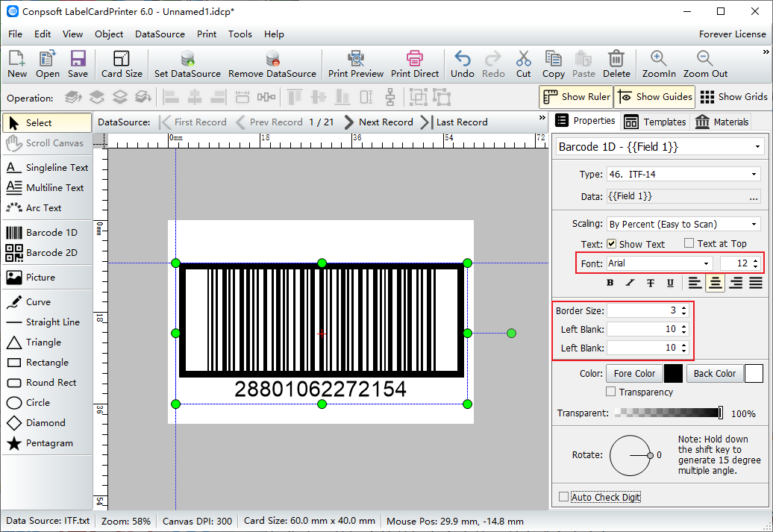The height and width of the screenshot is (532, 773).
Task: Click the ZoomIn magnifier icon
Action: (x=658, y=58)
